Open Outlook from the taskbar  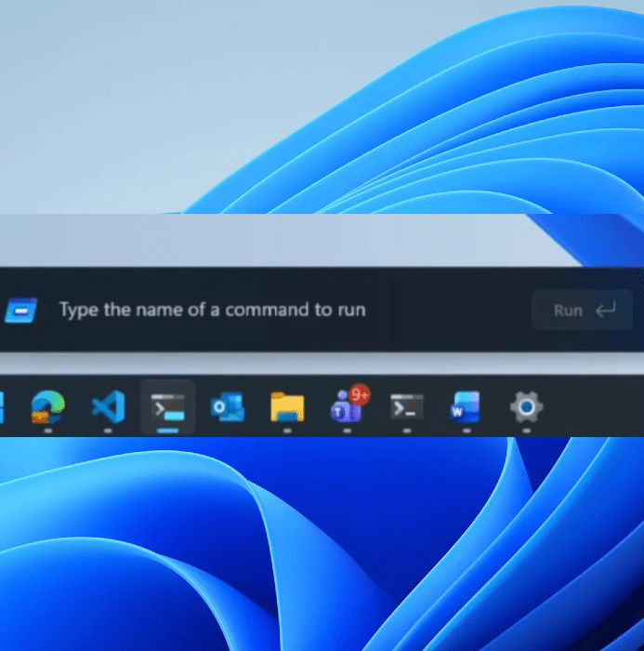(x=228, y=407)
